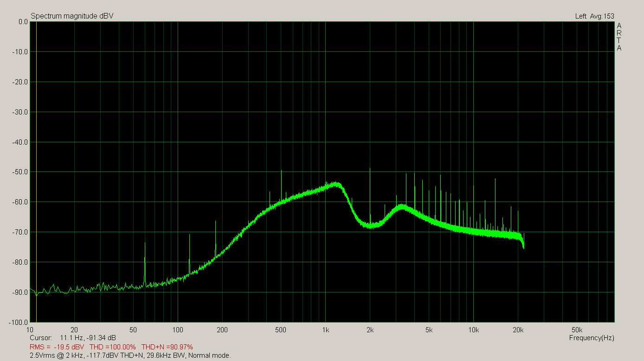Click the red 'RMS = -19.5 dBV' value
Image resolution: width=644 pixels, height=361 pixels.
pyautogui.click(x=57, y=347)
